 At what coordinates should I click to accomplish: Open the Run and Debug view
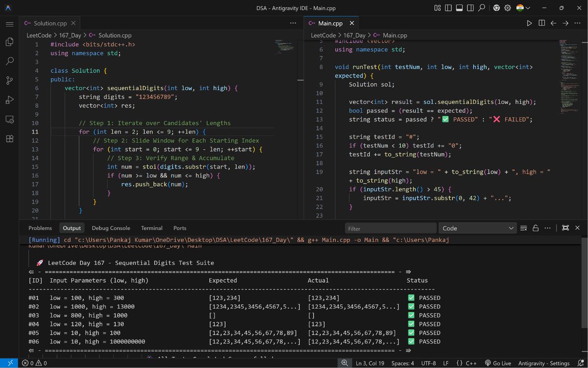point(9,100)
